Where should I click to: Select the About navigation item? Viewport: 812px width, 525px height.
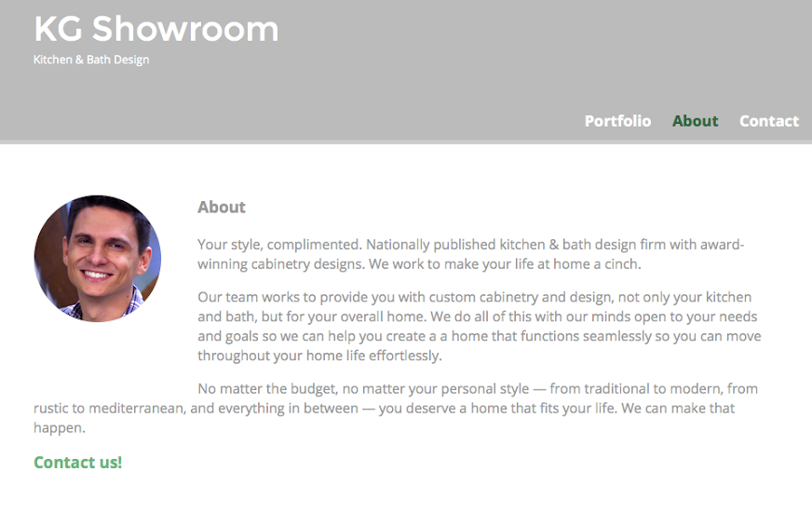pos(695,121)
